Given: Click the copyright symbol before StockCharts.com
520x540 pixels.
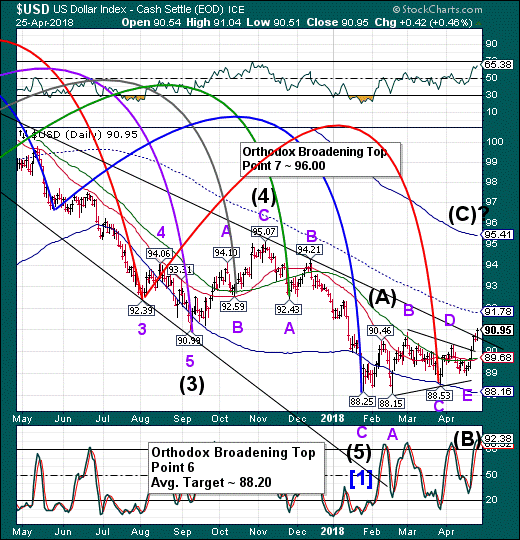Looking at the screenshot, I should (397, 9).
